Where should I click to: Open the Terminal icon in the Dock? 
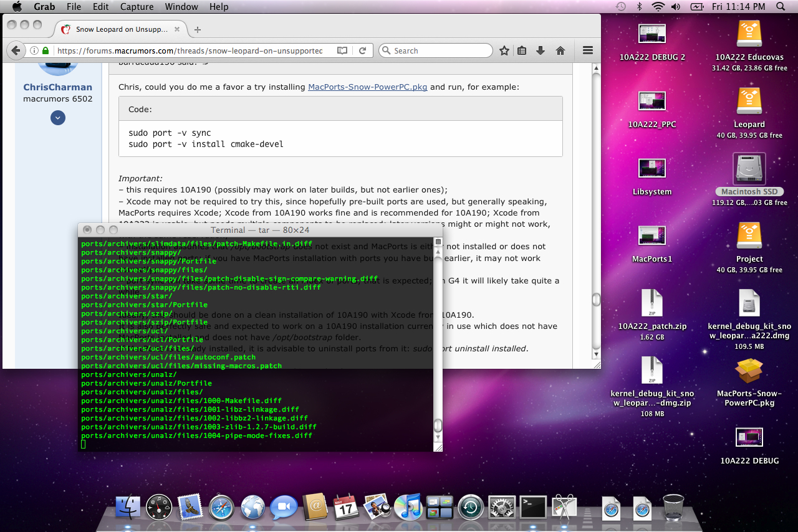coord(533,506)
